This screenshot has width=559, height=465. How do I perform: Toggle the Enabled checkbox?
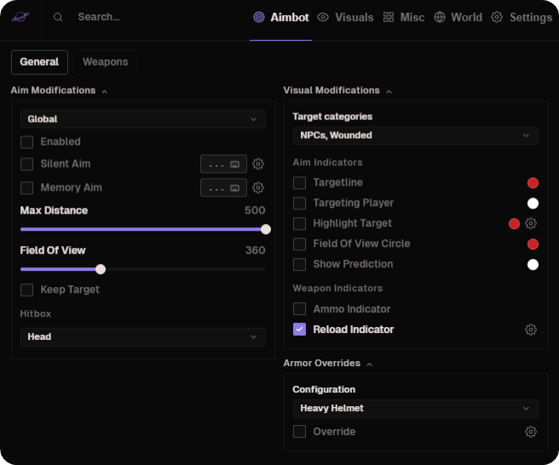tap(27, 142)
